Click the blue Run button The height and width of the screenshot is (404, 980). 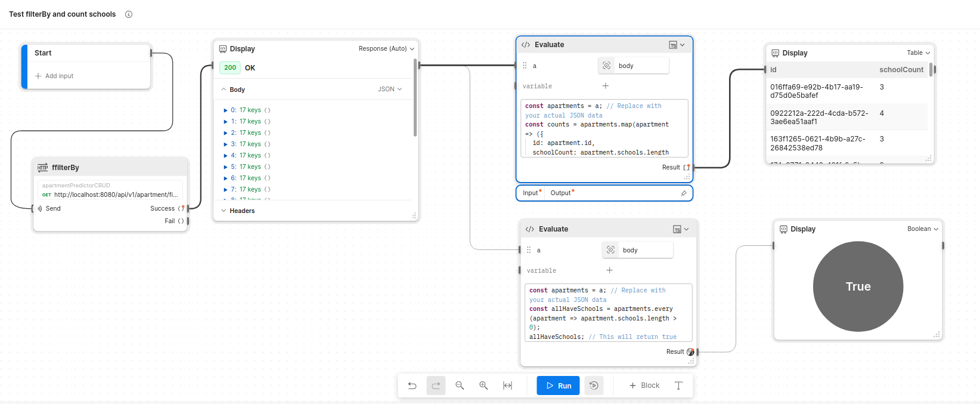pyautogui.click(x=558, y=386)
